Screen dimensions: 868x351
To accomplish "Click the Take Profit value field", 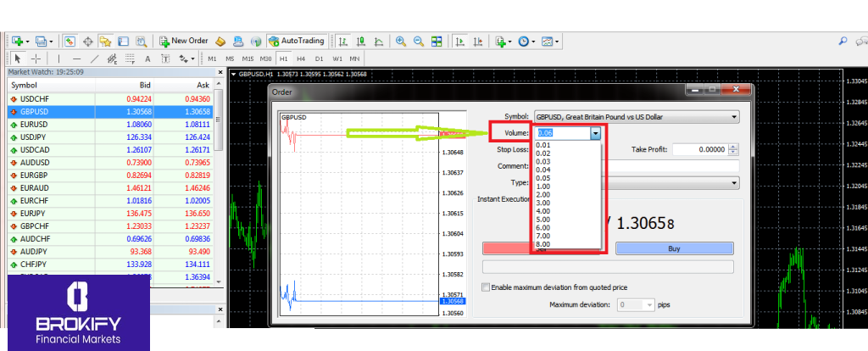I will pyautogui.click(x=699, y=149).
